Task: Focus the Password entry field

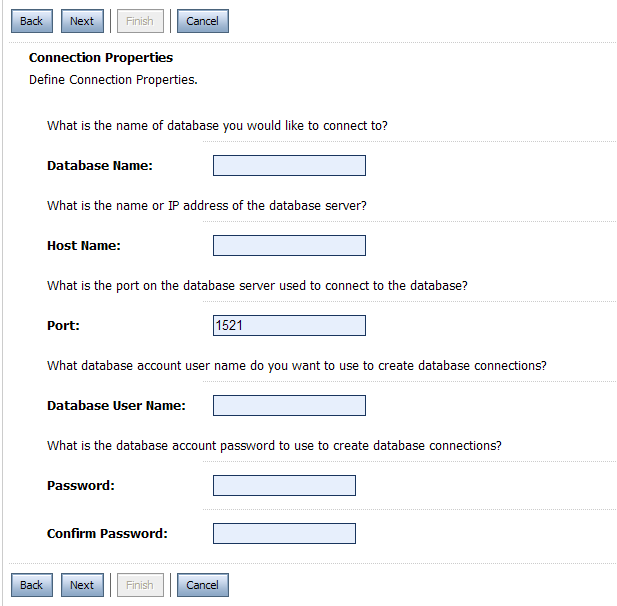Action: 284,486
